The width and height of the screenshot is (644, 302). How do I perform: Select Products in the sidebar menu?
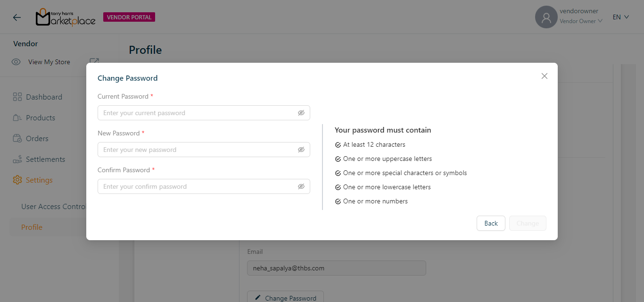pyautogui.click(x=41, y=117)
